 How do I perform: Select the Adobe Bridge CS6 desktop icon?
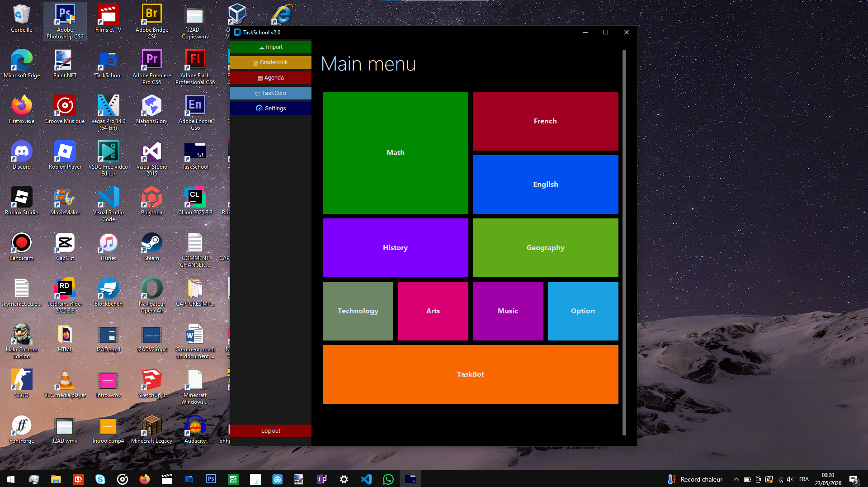click(x=152, y=21)
